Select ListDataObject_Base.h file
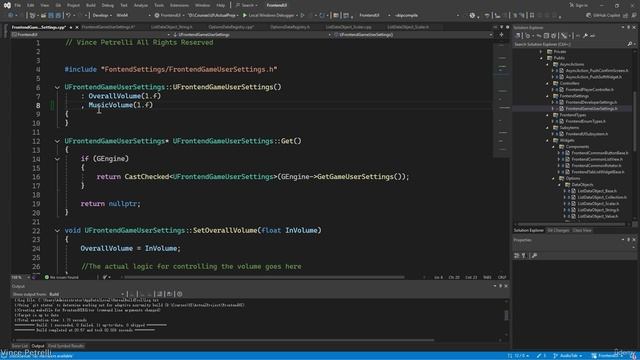Image resolution: width=640 pixels, height=360 pixels. coord(597,191)
